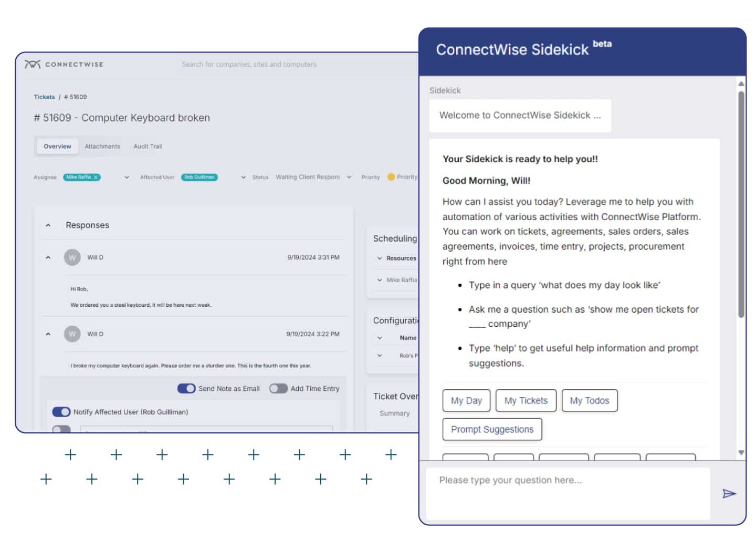Viewport: 756px width, 540px height.
Task: Open Prompt Suggestions in Sidekick
Action: coord(492,429)
